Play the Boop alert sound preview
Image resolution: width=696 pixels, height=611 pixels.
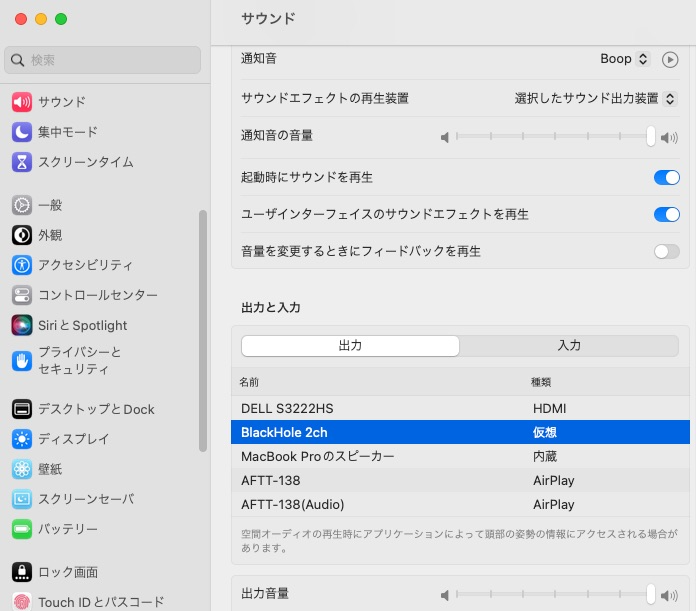(x=670, y=59)
